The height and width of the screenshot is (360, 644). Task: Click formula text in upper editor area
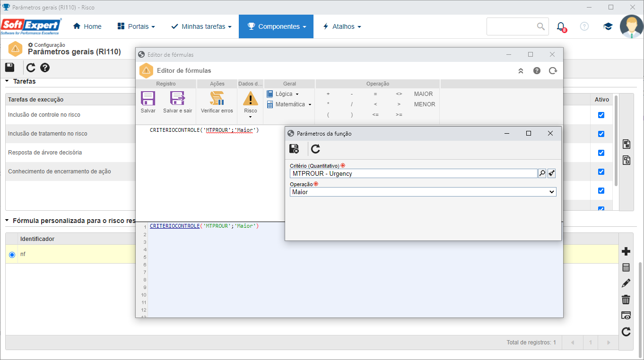pos(204,130)
